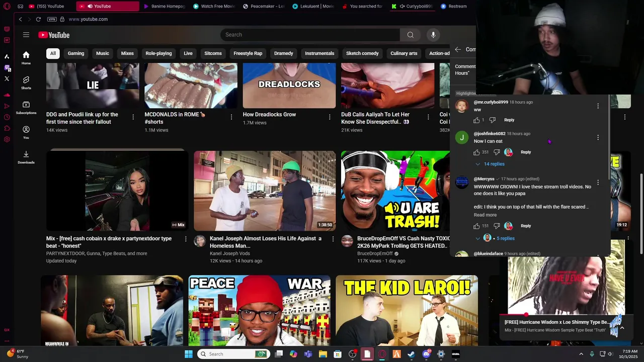This screenshot has height=362, width=644.
Task: Select the Gaming filter chip
Action: pyautogui.click(x=76, y=53)
